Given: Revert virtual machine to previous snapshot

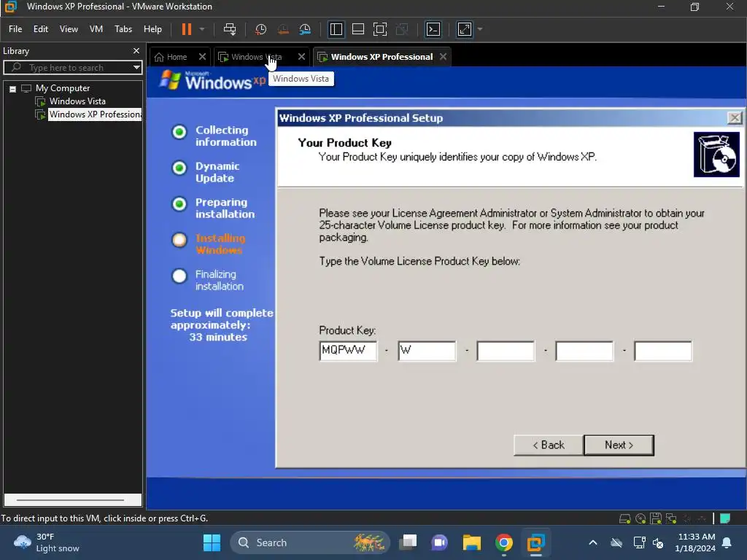Looking at the screenshot, I should point(283,29).
